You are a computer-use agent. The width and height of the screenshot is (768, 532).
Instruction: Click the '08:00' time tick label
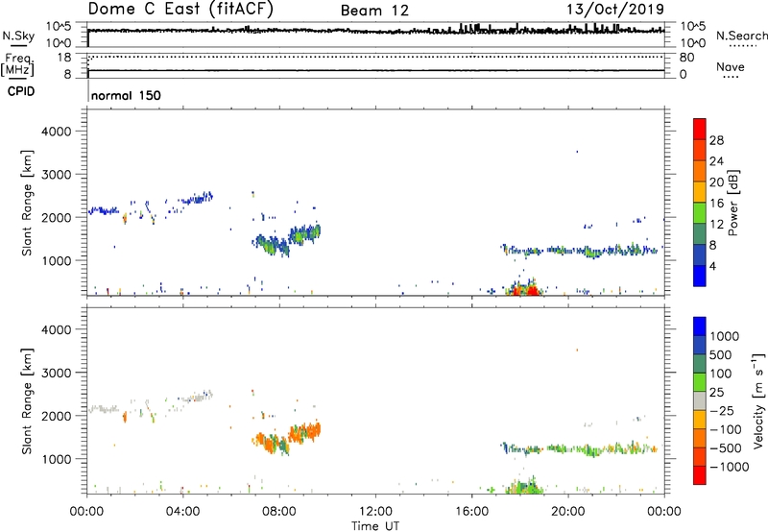(x=279, y=512)
